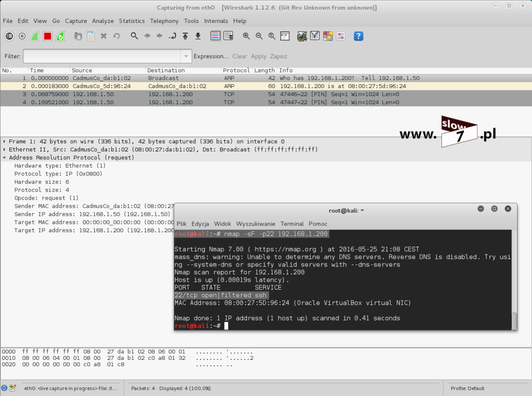Click the Profile: Default status bar entry
532x396 pixels.
point(467,388)
